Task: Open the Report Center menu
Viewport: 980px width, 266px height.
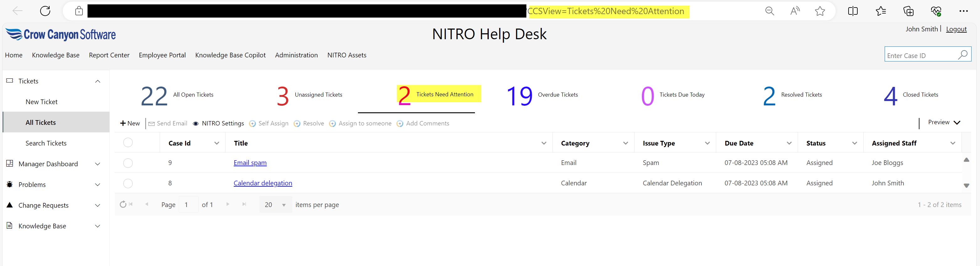Action: (x=109, y=55)
